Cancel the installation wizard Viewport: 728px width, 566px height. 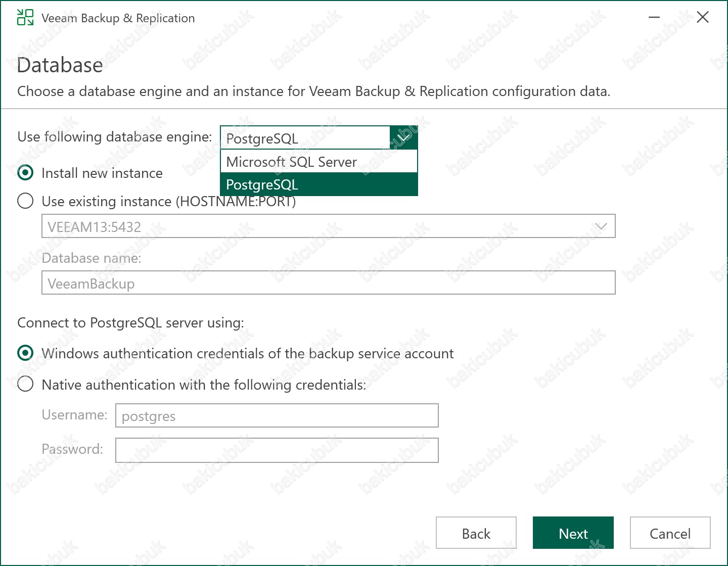tap(670, 533)
